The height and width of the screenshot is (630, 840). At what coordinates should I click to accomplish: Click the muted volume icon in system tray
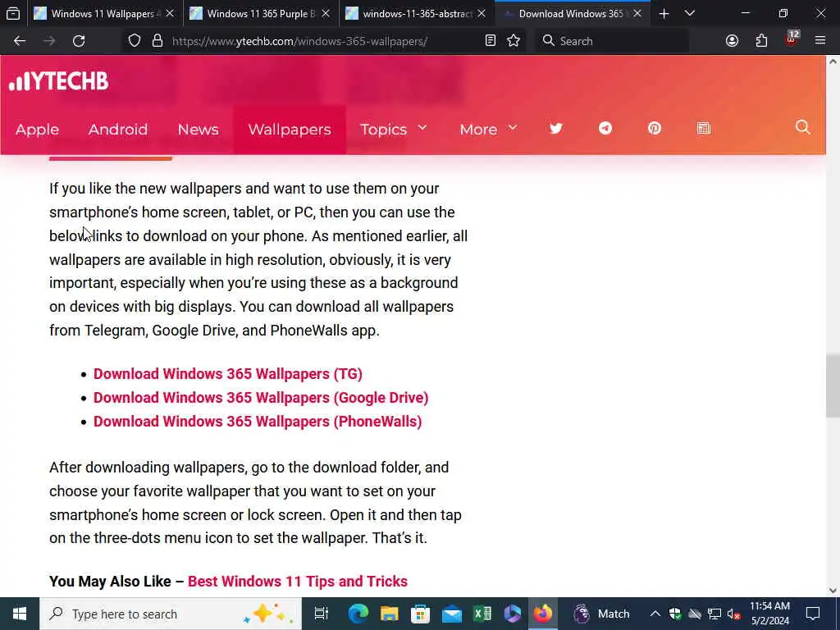[734, 614]
